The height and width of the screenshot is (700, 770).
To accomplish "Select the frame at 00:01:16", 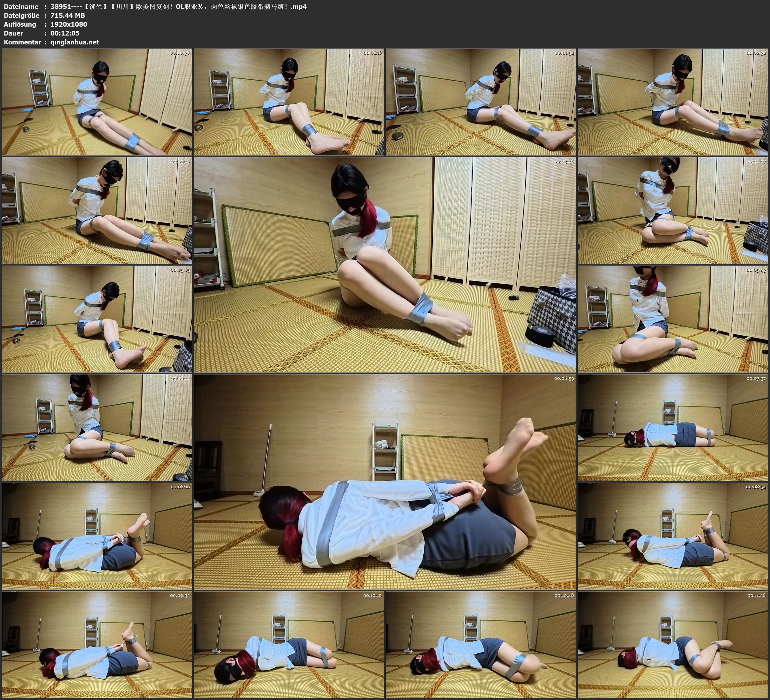I will pos(289,102).
